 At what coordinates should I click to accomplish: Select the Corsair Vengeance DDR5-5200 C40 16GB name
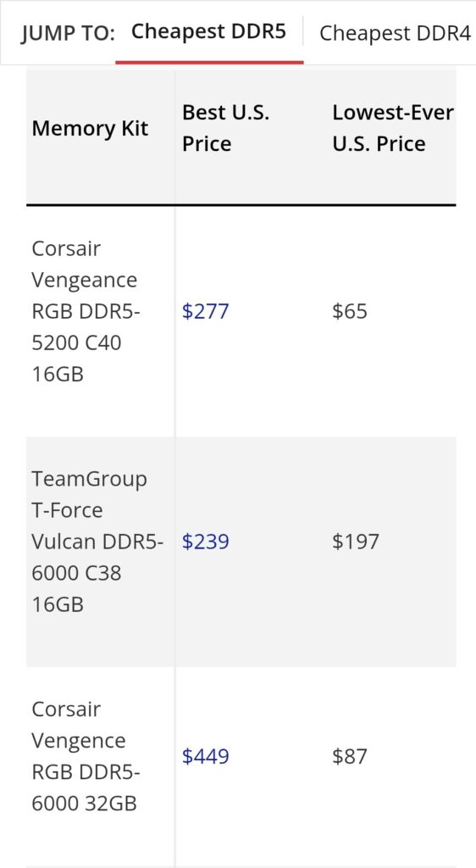[x=86, y=311]
